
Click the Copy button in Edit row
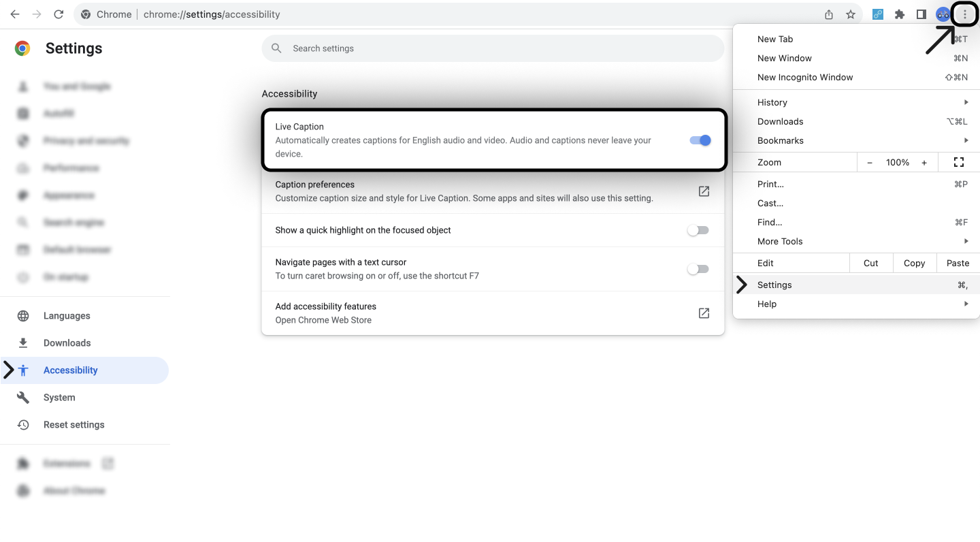tap(914, 263)
